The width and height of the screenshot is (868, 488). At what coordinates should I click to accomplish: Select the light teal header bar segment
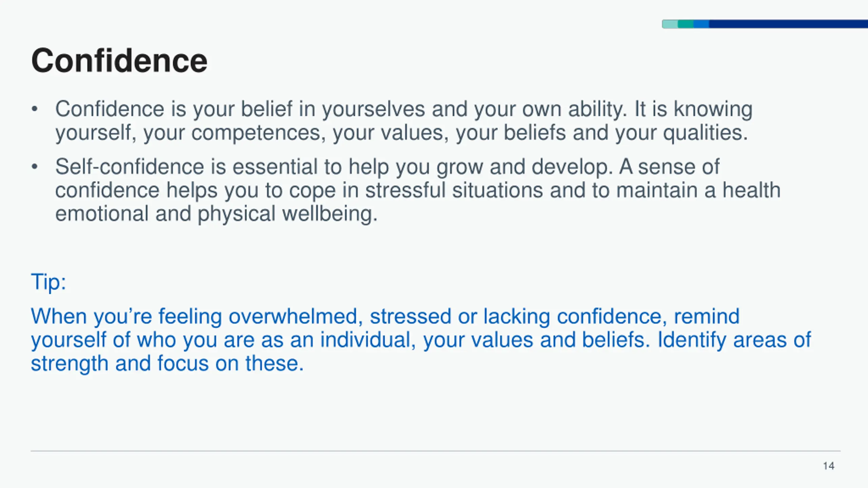pos(670,24)
